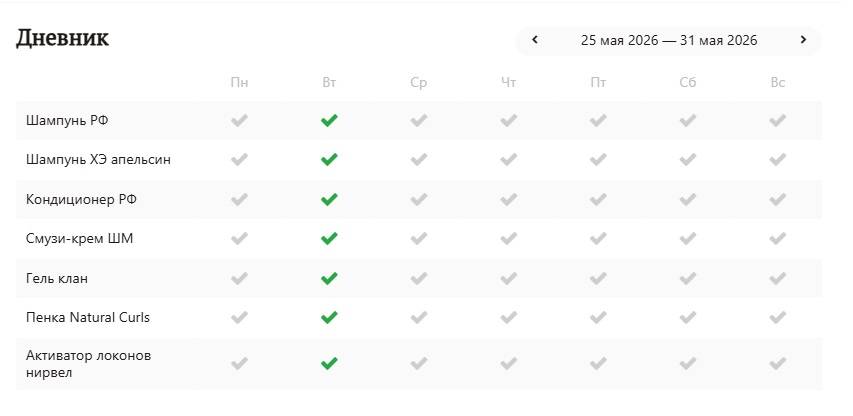The height and width of the screenshot is (416, 853).
Task: Uncheck Шампунь ХЭ апельсин green Tuesday checkmark
Action: 329,159
